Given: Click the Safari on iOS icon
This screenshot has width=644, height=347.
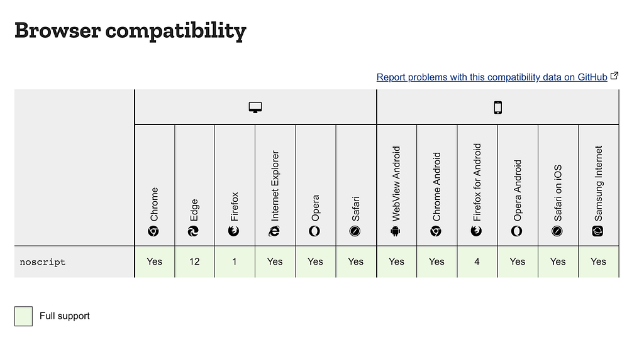Looking at the screenshot, I should pos(557,231).
